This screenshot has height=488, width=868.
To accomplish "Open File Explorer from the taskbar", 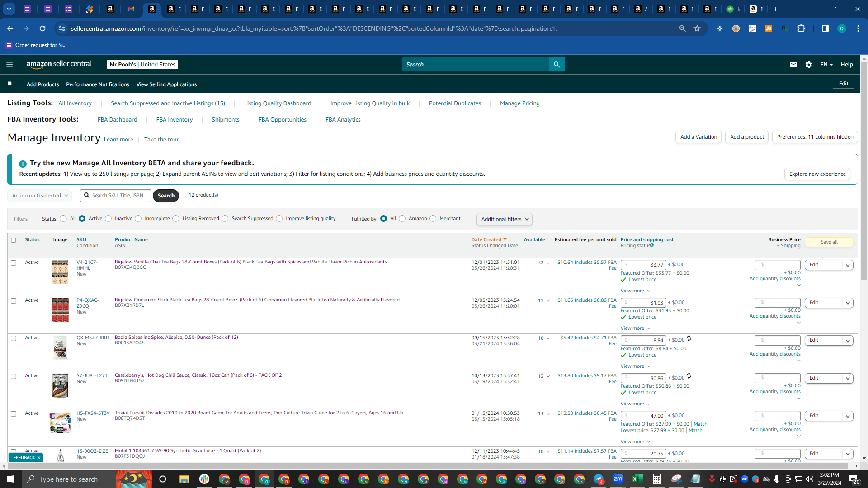I will click(x=184, y=479).
